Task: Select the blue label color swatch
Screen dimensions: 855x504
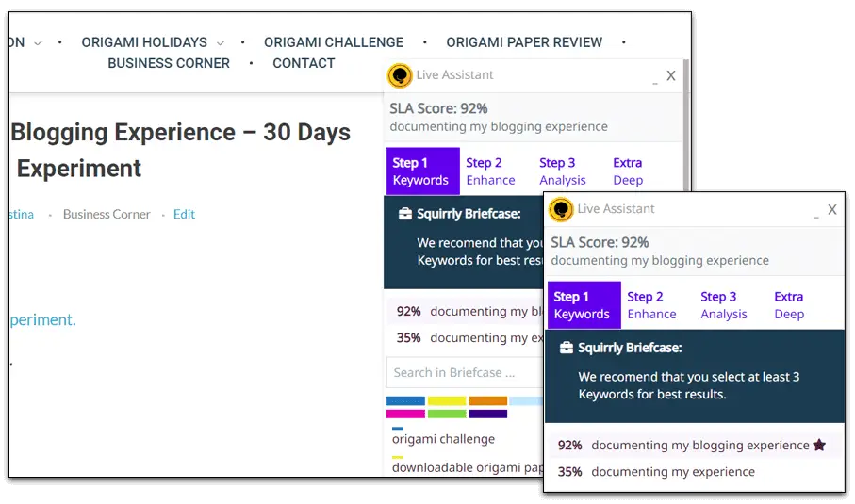Action: 405,401
